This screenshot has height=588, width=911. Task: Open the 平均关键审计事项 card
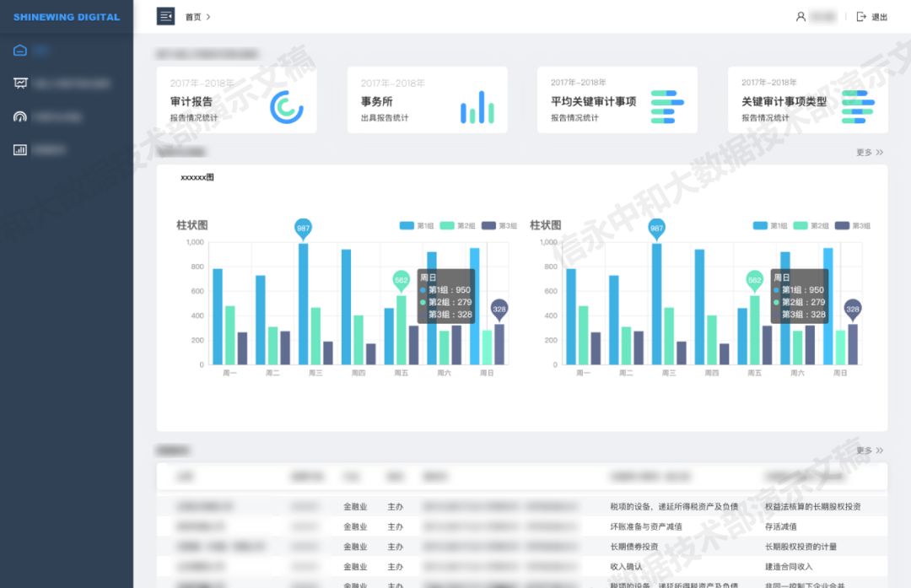[617, 100]
